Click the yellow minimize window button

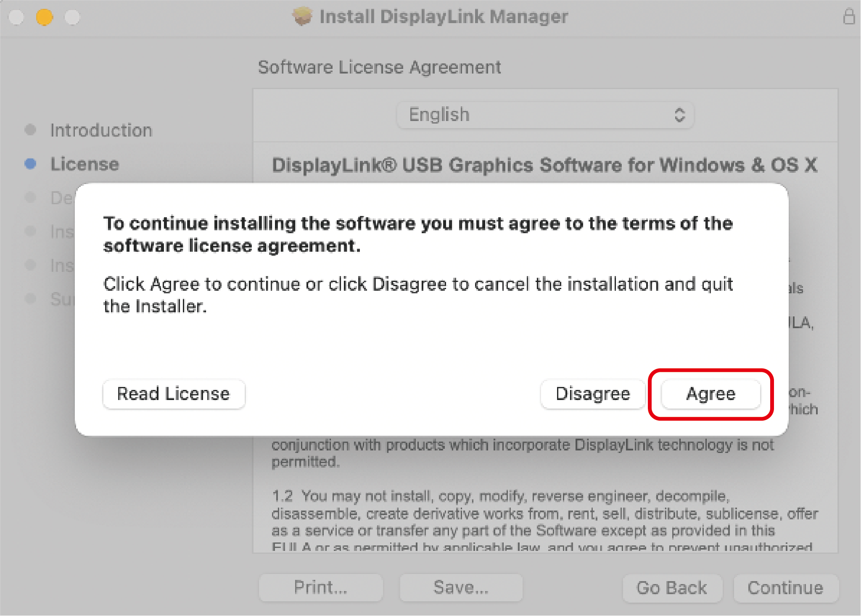(x=44, y=17)
